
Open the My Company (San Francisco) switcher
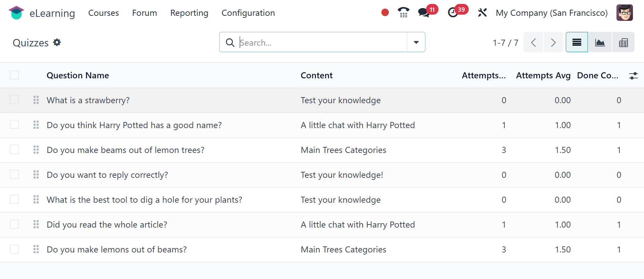tap(551, 13)
